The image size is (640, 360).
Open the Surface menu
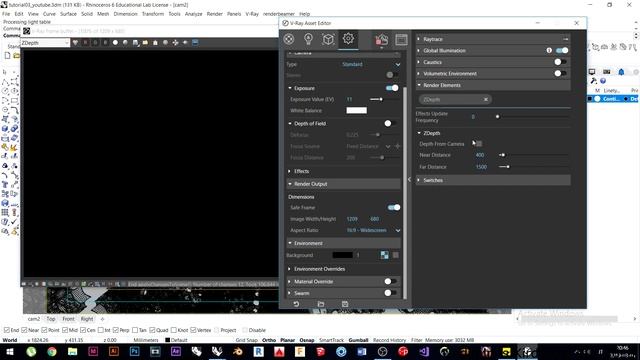click(68, 14)
